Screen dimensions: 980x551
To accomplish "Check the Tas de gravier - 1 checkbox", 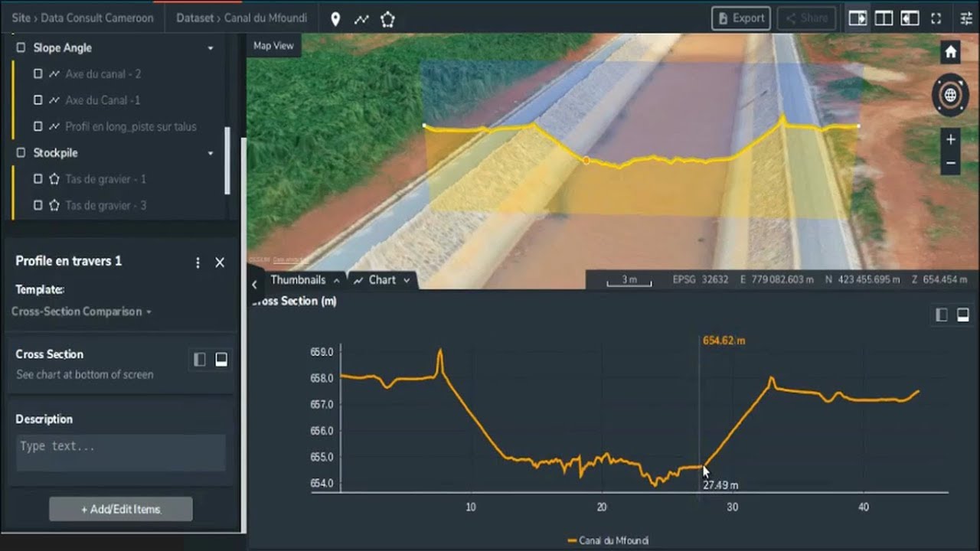I will [x=38, y=179].
